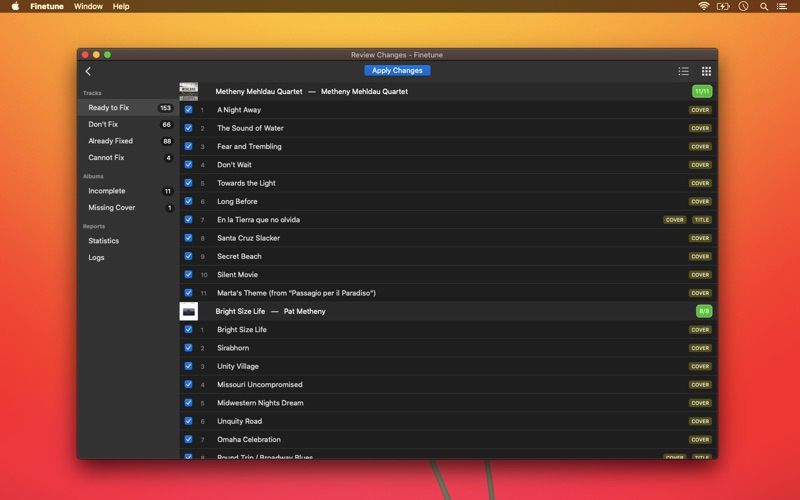This screenshot has width=800, height=500.
Task: Click Apply Changes button
Action: pyautogui.click(x=397, y=70)
